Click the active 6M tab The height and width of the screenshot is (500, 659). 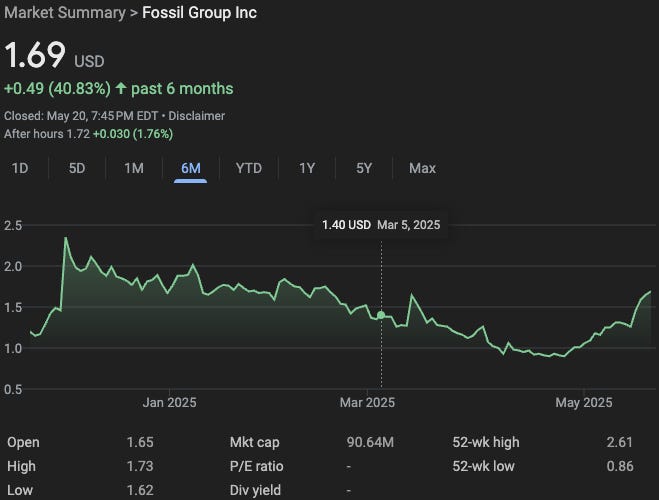click(x=191, y=168)
